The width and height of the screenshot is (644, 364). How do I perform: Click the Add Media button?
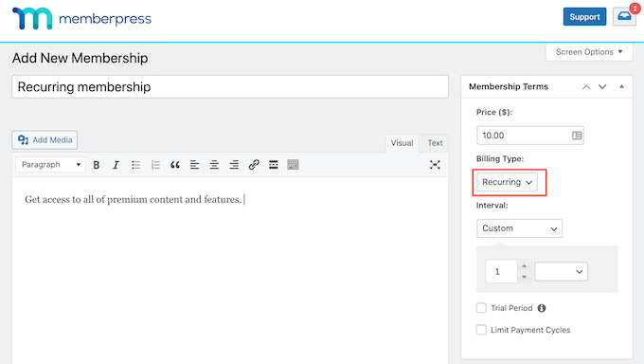pos(45,140)
